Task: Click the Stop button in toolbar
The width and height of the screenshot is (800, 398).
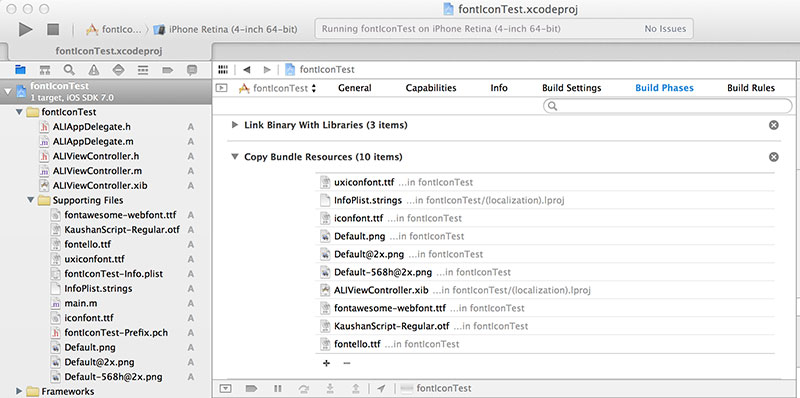Action: [53, 30]
